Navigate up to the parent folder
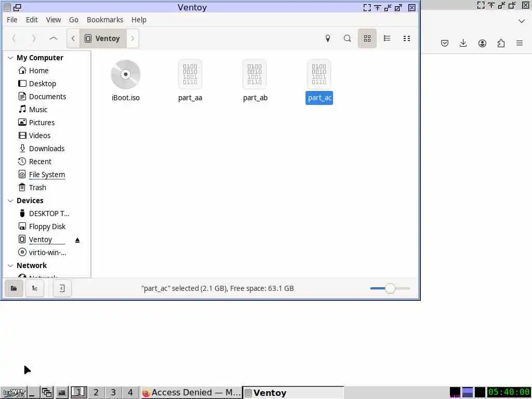 (x=54, y=38)
